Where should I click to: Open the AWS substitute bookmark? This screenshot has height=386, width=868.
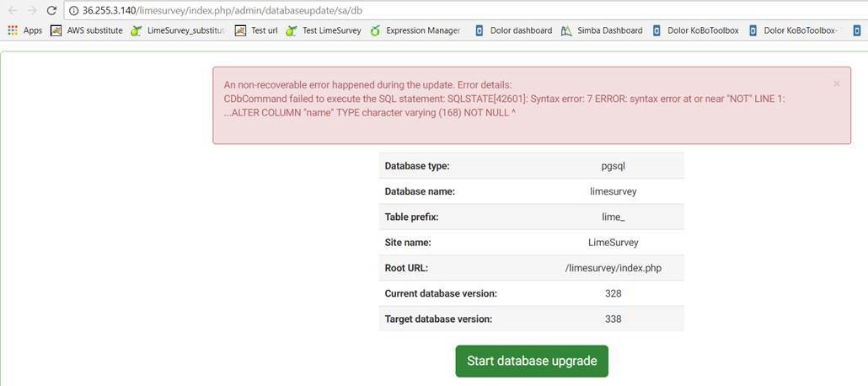pyautogui.click(x=86, y=30)
